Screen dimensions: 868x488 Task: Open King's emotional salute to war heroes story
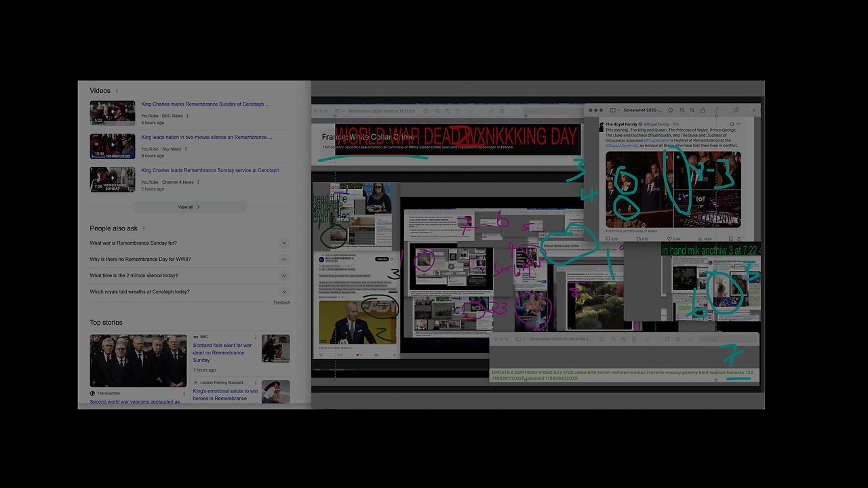coord(226,394)
